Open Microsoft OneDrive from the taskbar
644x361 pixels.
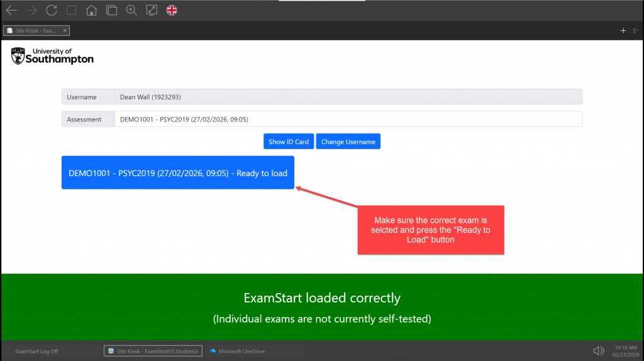(241, 351)
